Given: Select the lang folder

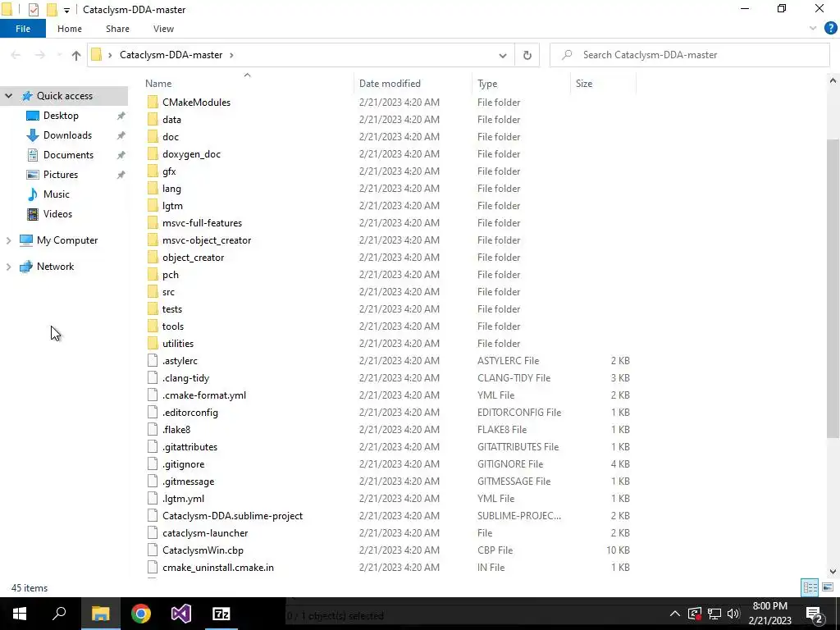Looking at the screenshot, I should click(x=171, y=189).
